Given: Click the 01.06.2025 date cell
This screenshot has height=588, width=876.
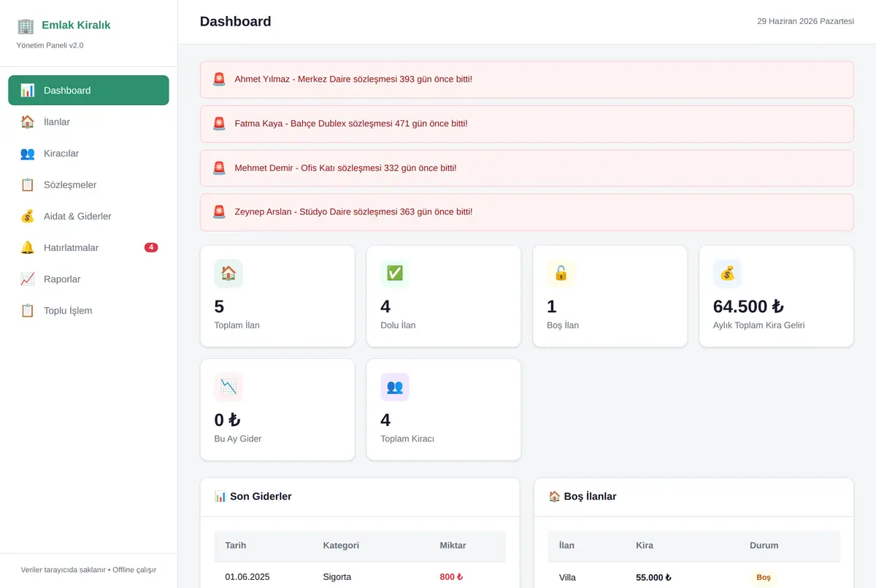Looking at the screenshot, I should 247,577.
